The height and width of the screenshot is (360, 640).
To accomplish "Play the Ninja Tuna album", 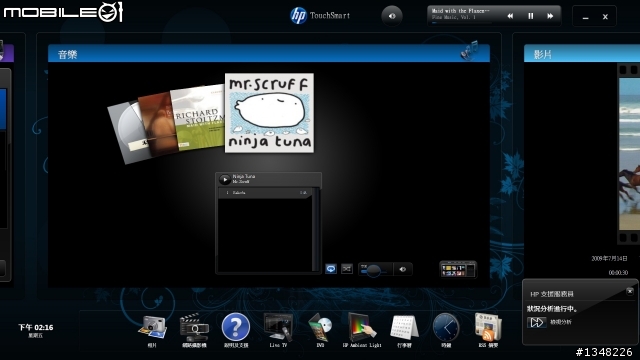I will pos(224,179).
